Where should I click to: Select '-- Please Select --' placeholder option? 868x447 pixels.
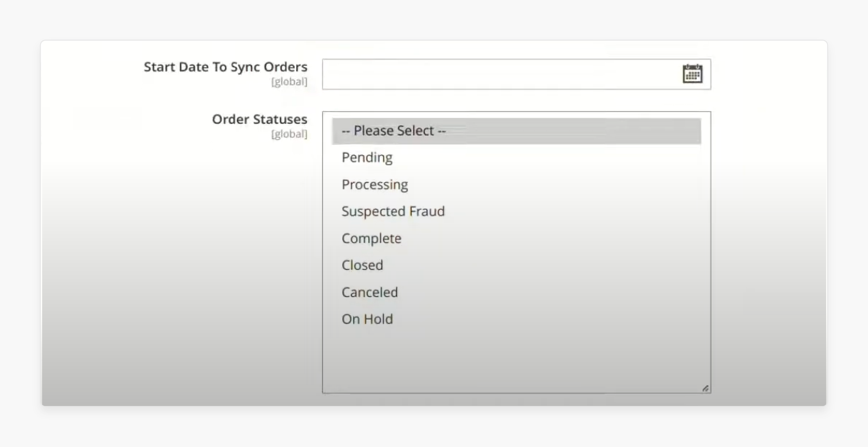tap(516, 130)
